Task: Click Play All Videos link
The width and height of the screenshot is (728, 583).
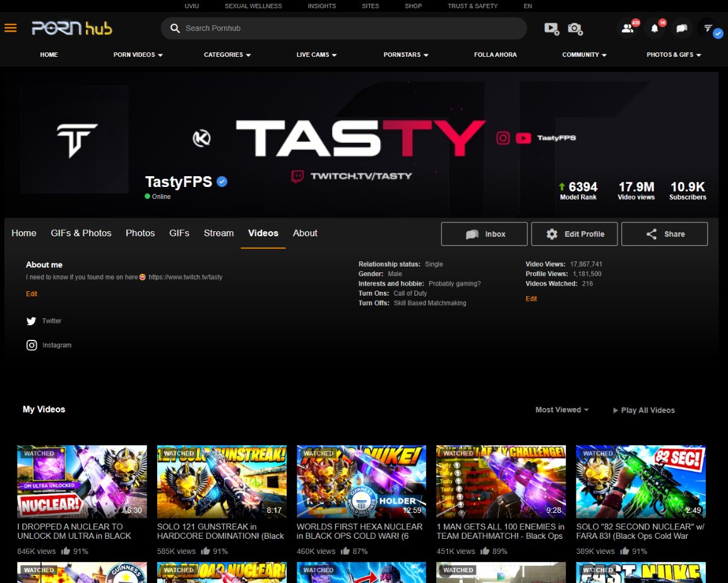Action: pyautogui.click(x=643, y=410)
